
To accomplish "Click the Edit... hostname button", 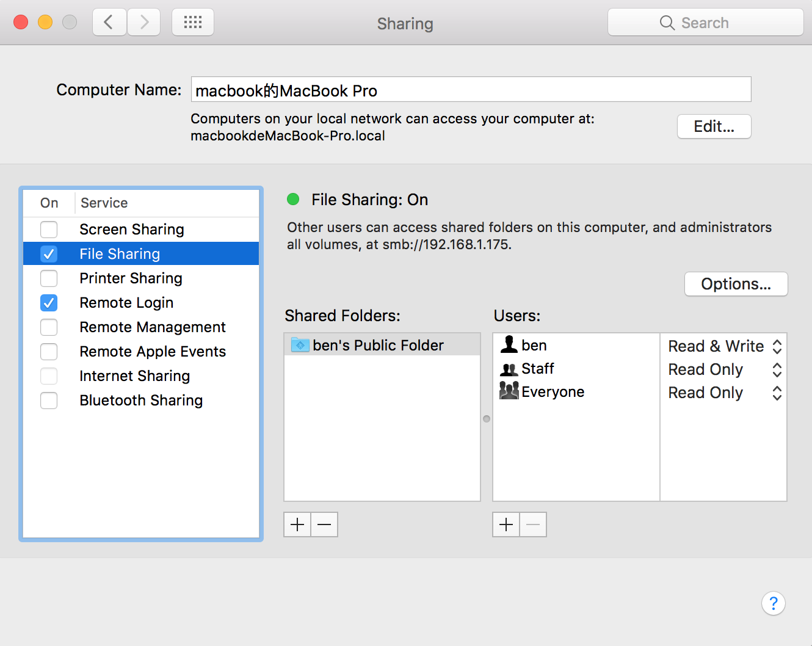I will tap(714, 126).
